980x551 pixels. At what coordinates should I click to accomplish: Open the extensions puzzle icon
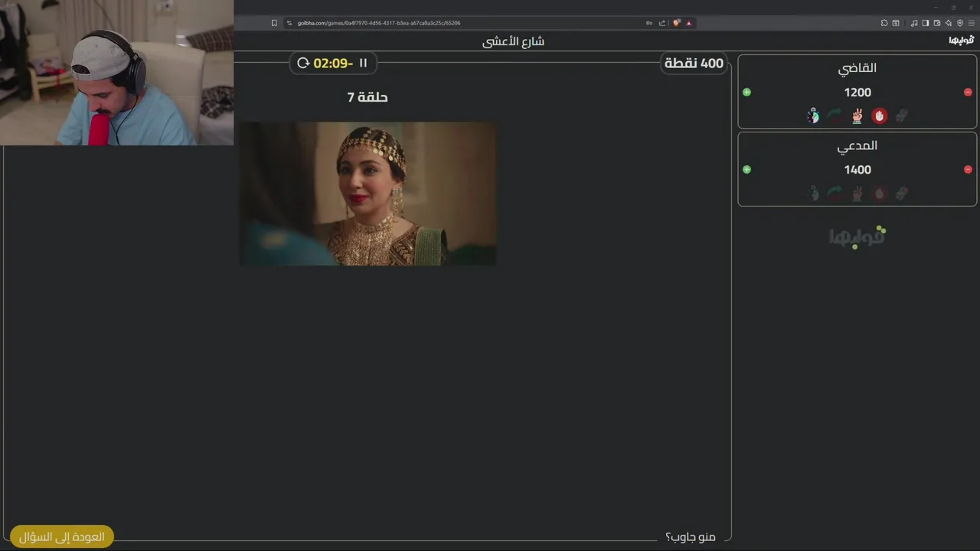pyautogui.click(x=884, y=23)
